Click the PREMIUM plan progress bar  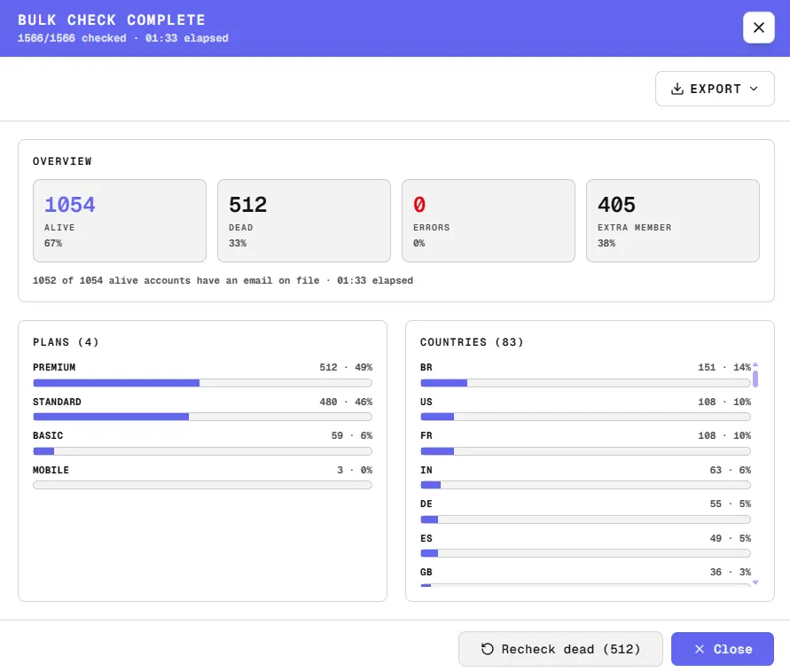[202, 383]
